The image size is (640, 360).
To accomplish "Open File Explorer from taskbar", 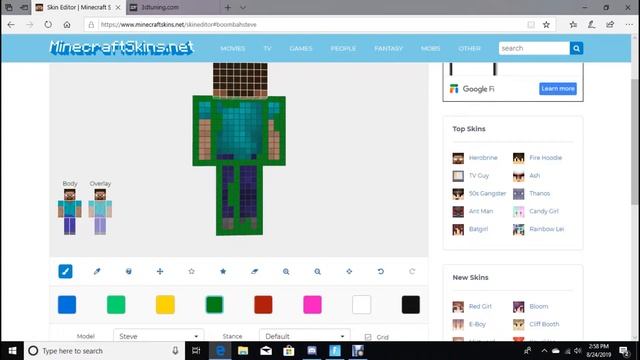I will [243, 351].
